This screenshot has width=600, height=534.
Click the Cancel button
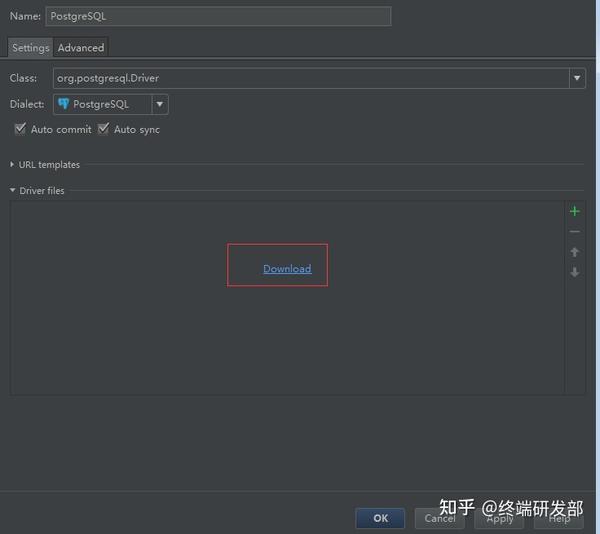click(440, 518)
